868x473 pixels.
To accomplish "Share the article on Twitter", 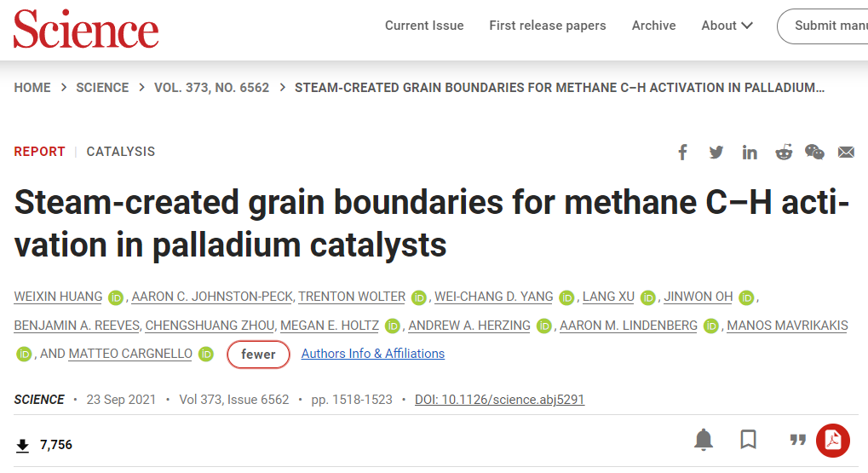I will [x=716, y=153].
